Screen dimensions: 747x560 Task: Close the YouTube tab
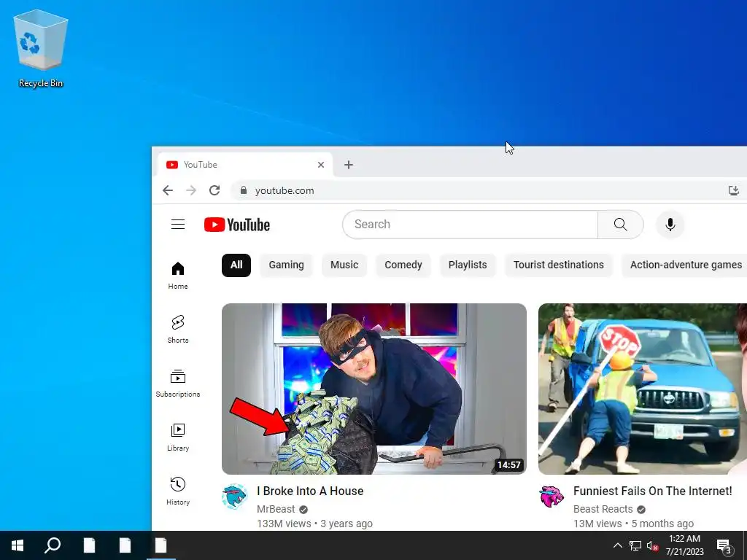click(x=321, y=165)
